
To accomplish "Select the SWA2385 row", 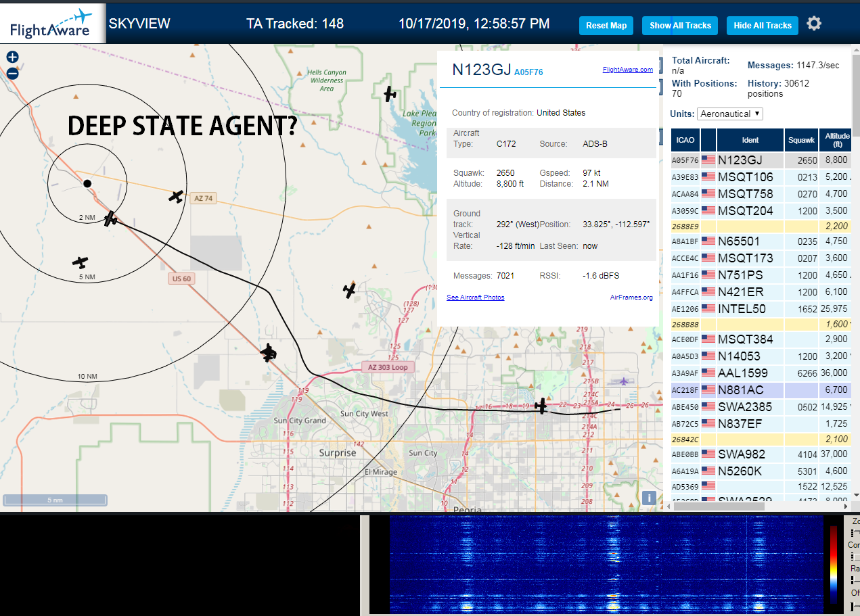I will tap(761, 407).
